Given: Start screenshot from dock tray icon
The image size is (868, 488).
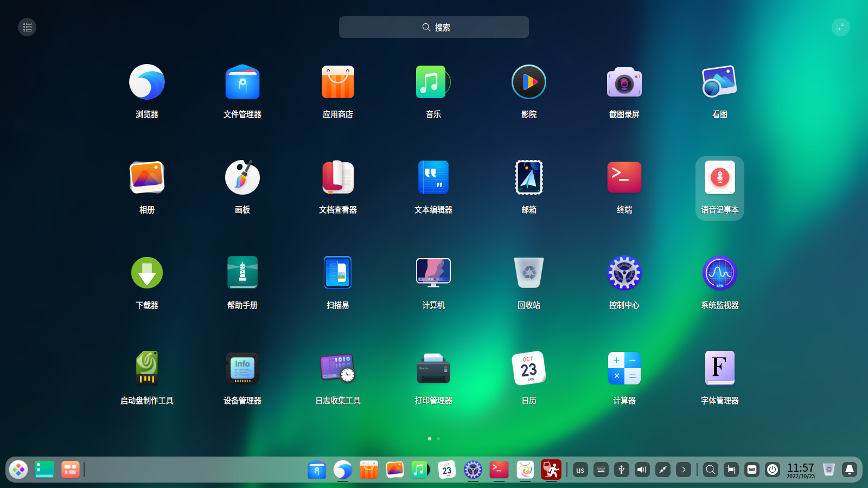Looking at the screenshot, I should (x=731, y=470).
